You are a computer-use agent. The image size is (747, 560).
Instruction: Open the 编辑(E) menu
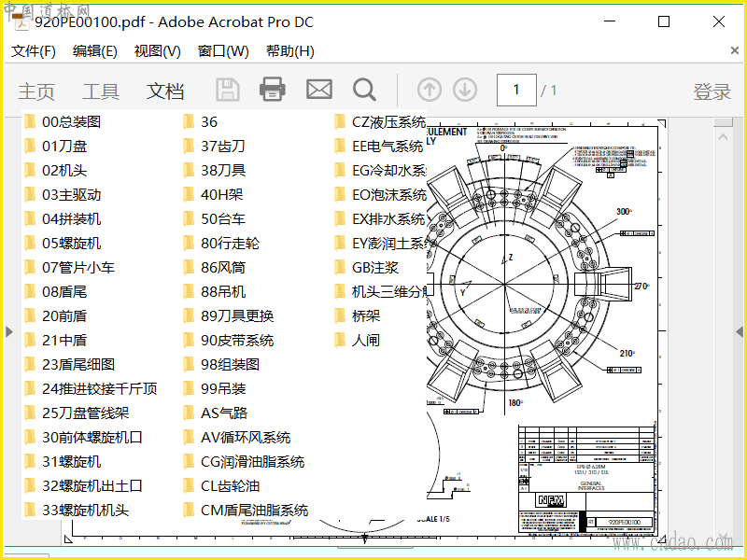pos(95,51)
